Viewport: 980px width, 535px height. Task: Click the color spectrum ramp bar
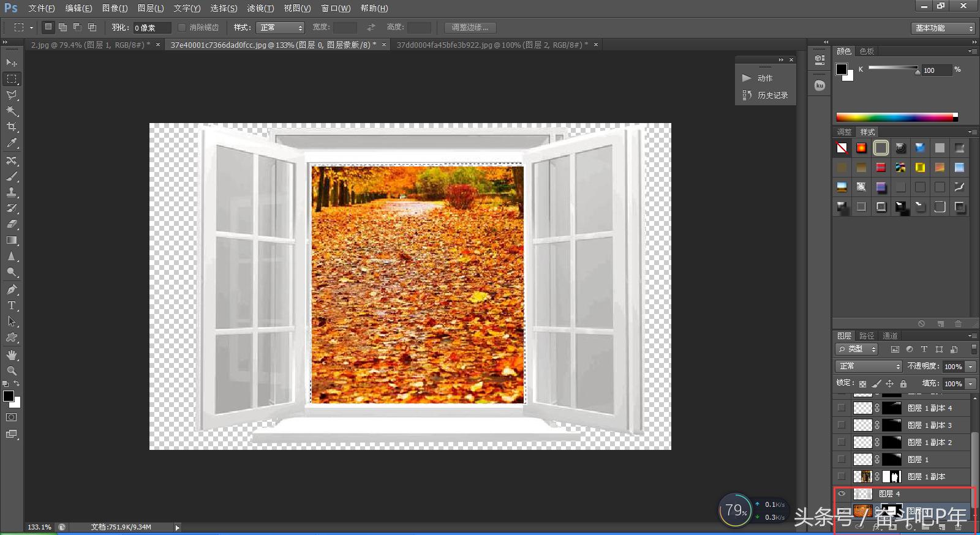(894, 117)
